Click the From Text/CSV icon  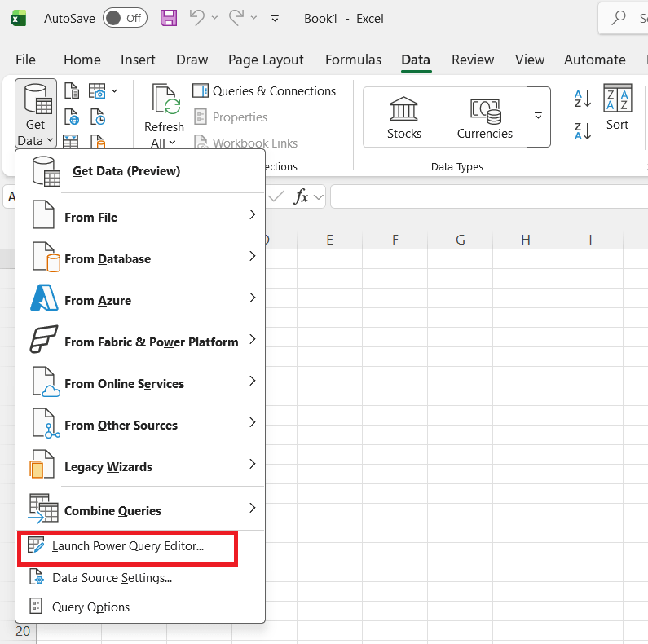72,91
